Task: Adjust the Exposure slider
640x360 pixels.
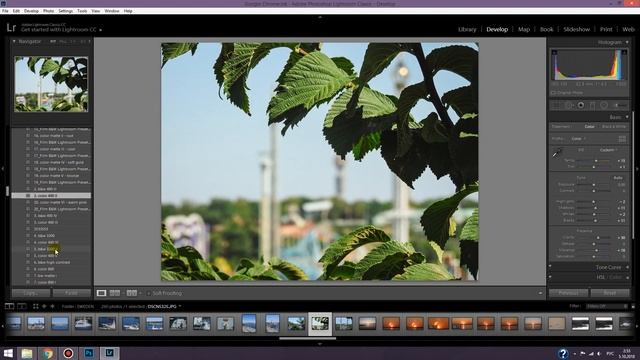Action: (593, 184)
